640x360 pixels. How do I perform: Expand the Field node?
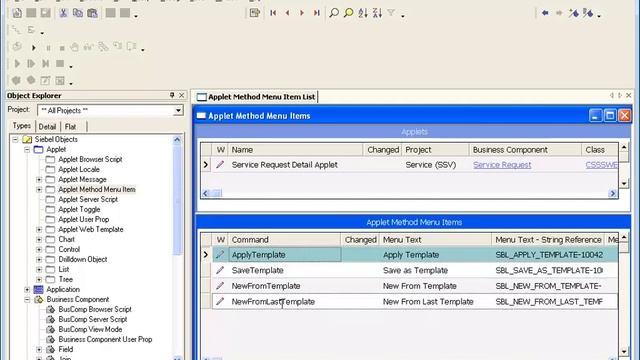39,350
